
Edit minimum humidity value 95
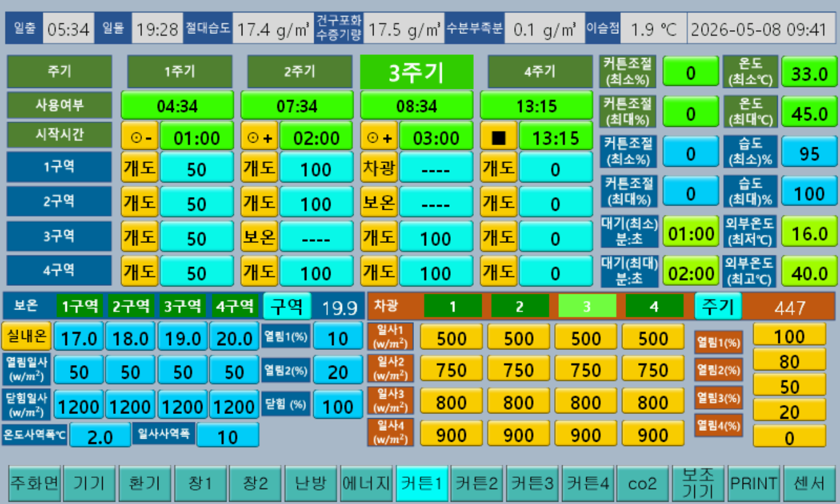coord(809,152)
